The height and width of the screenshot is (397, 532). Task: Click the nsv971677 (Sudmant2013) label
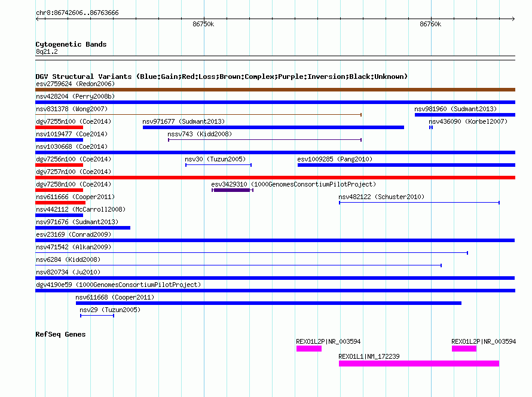pos(184,121)
